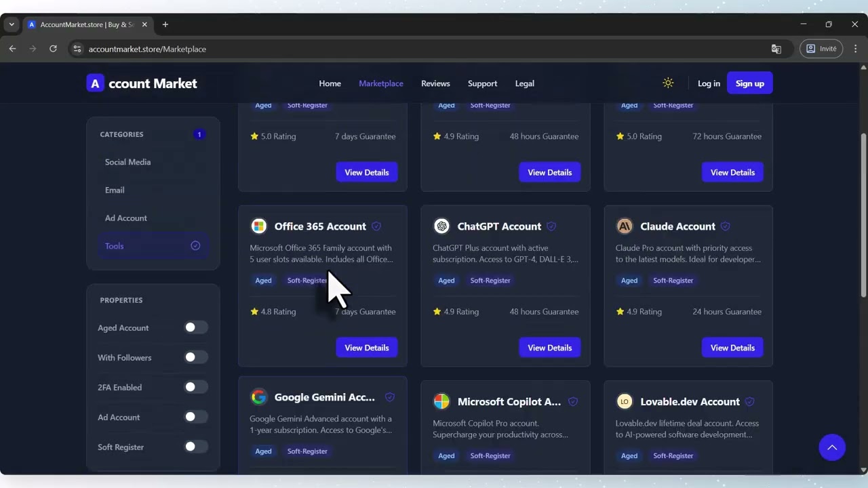
Task: Click the Claude Account title
Action: pos(678,226)
